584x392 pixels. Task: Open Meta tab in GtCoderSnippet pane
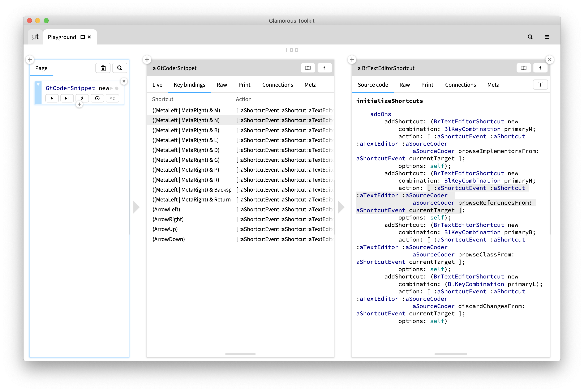pos(310,85)
